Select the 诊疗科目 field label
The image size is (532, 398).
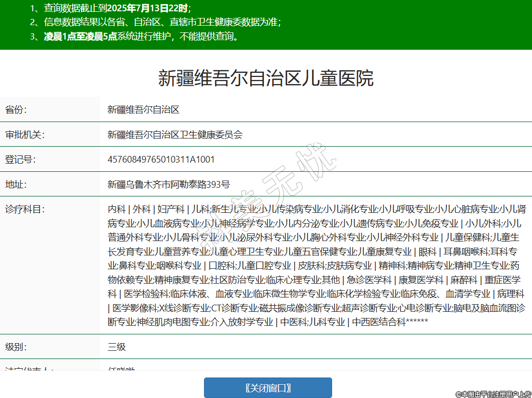25,209
